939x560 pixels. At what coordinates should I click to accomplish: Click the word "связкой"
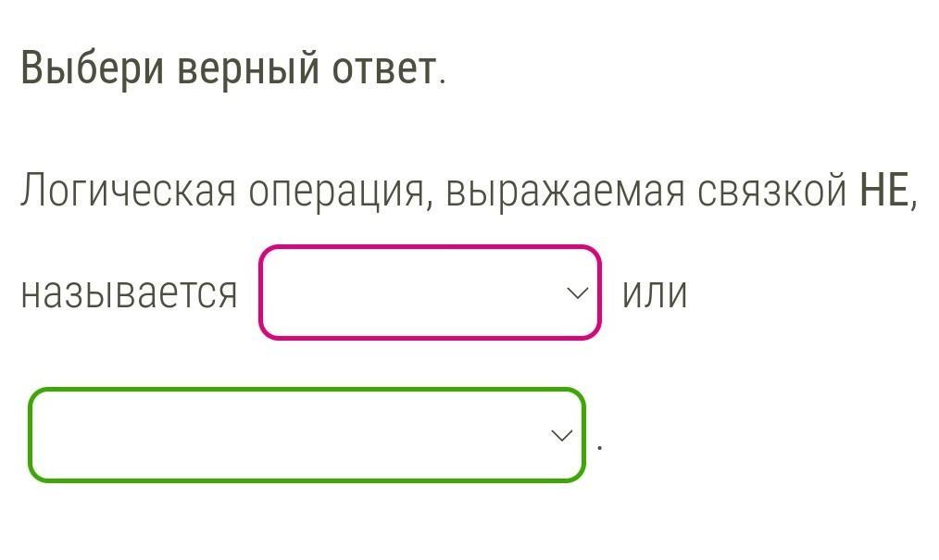tap(771, 191)
